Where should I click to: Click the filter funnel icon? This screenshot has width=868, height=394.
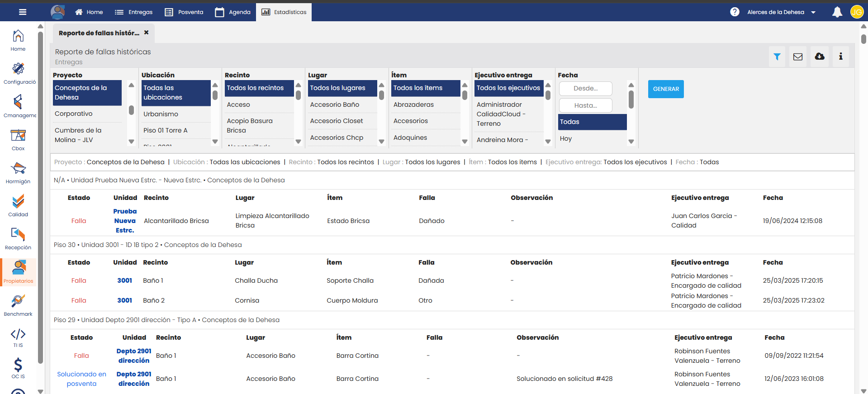(x=777, y=57)
